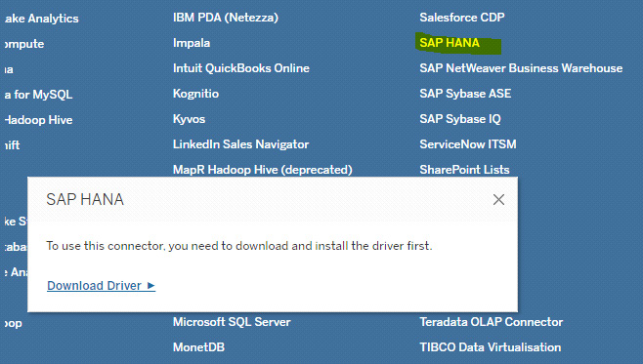This screenshot has height=364, width=643.
Task: Click the dialog message about installing the driver
Action: (239, 246)
